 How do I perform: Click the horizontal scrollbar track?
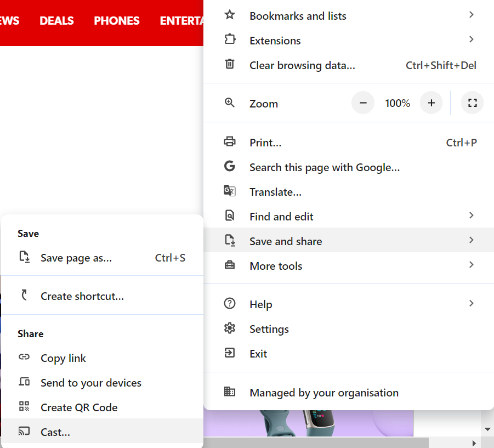[316, 443]
